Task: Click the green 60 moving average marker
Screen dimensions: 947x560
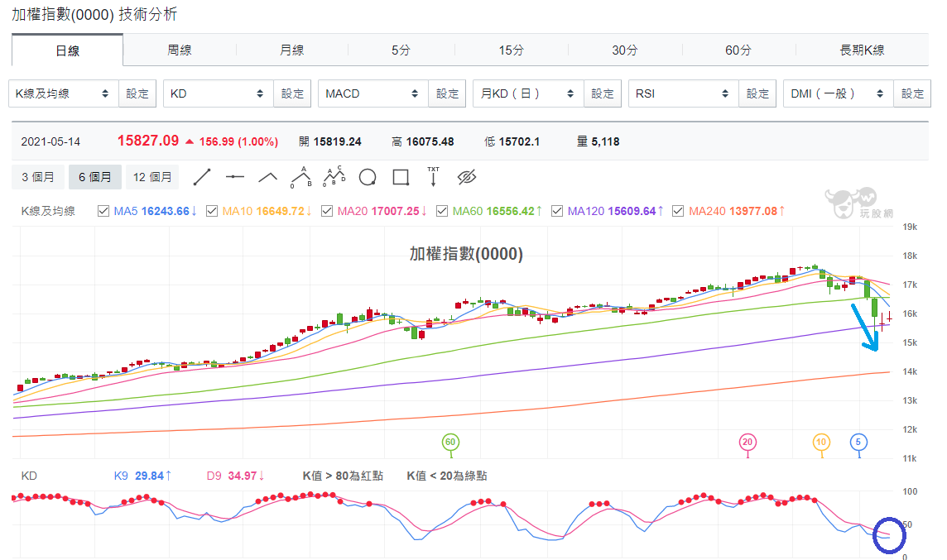Action: pos(450,443)
